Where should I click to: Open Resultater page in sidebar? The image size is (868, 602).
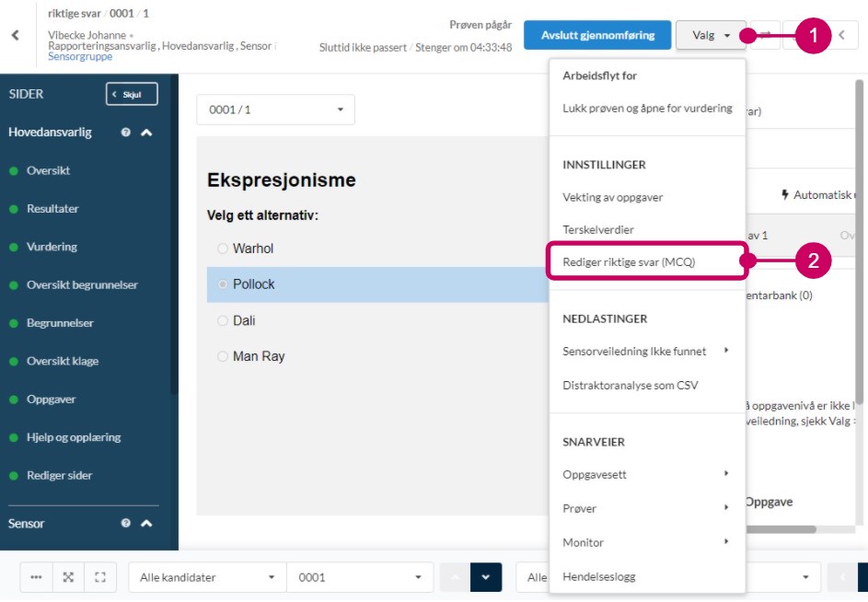tap(52, 209)
